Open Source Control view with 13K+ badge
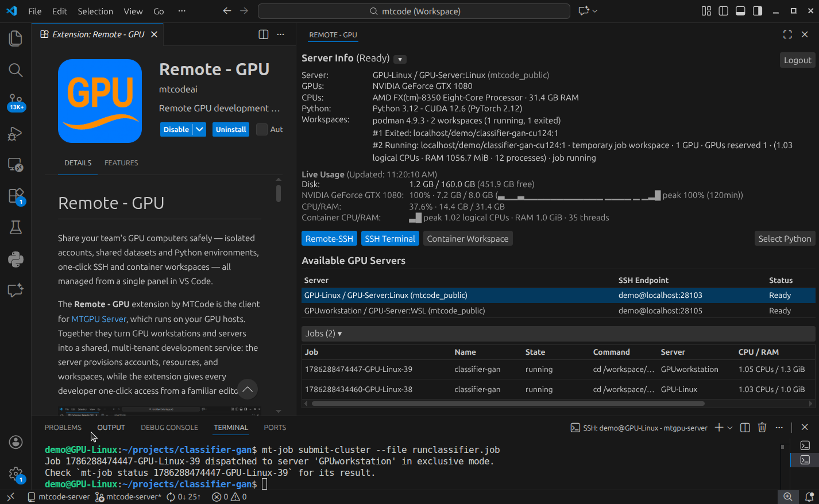Viewport: 819px width, 504px height. coord(16,102)
